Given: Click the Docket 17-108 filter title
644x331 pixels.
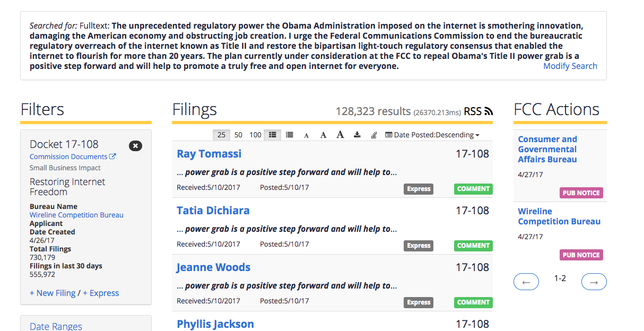Looking at the screenshot, I should click(64, 144).
